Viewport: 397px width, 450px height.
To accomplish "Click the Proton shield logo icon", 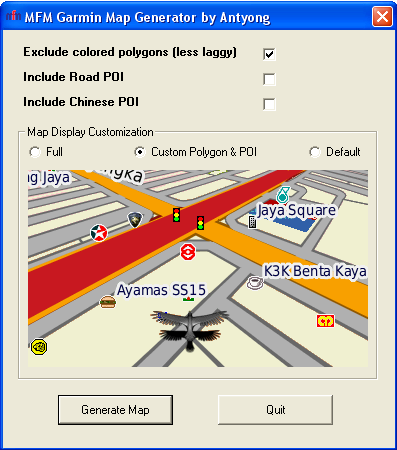I will (x=135, y=220).
